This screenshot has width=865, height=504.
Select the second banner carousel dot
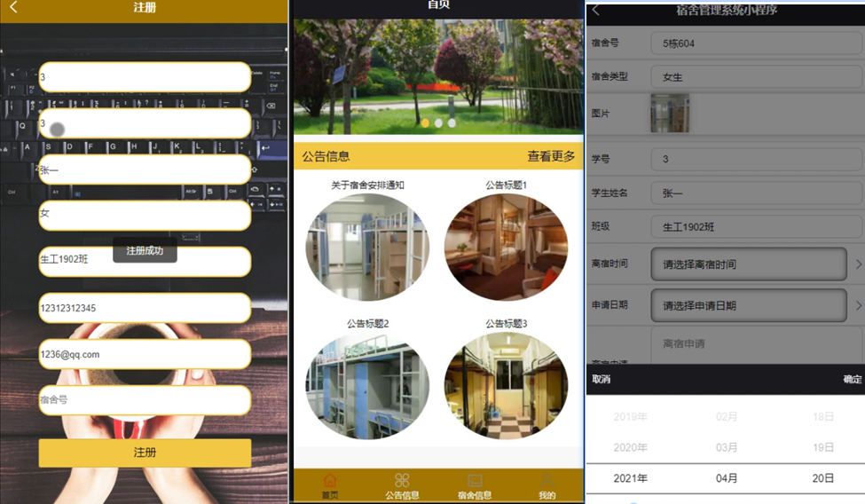(x=438, y=123)
